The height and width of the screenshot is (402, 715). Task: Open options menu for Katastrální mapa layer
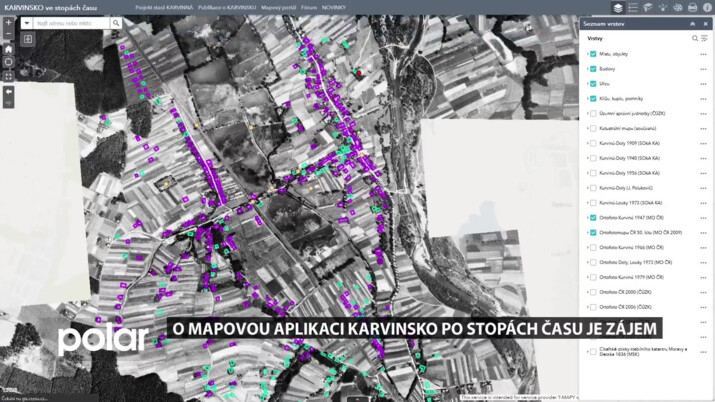coord(703,128)
